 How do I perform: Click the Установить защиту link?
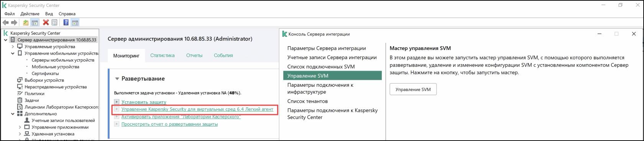pos(144,102)
